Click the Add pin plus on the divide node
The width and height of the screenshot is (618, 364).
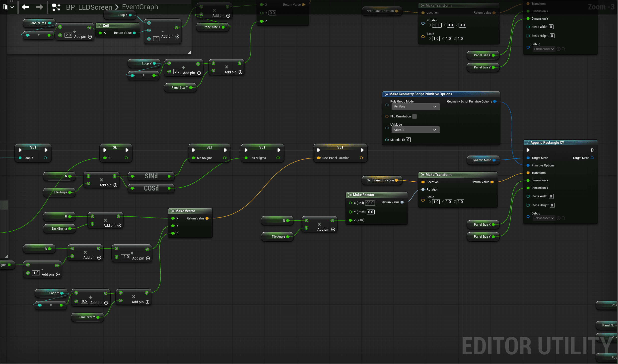coord(90,37)
